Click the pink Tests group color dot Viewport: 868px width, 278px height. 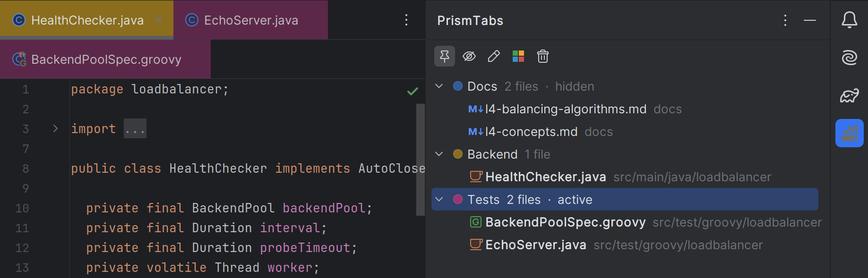pyautogui.click(x=457, y=200)
